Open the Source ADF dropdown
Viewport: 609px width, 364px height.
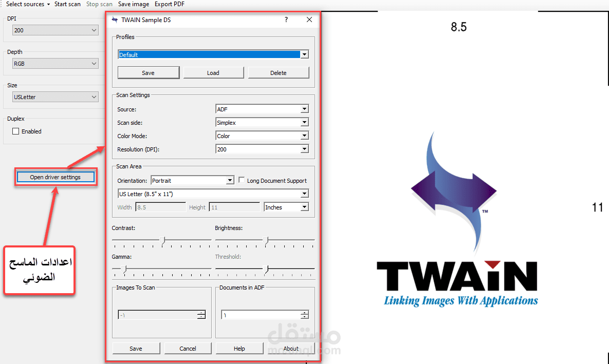click(x=262, y=109)
